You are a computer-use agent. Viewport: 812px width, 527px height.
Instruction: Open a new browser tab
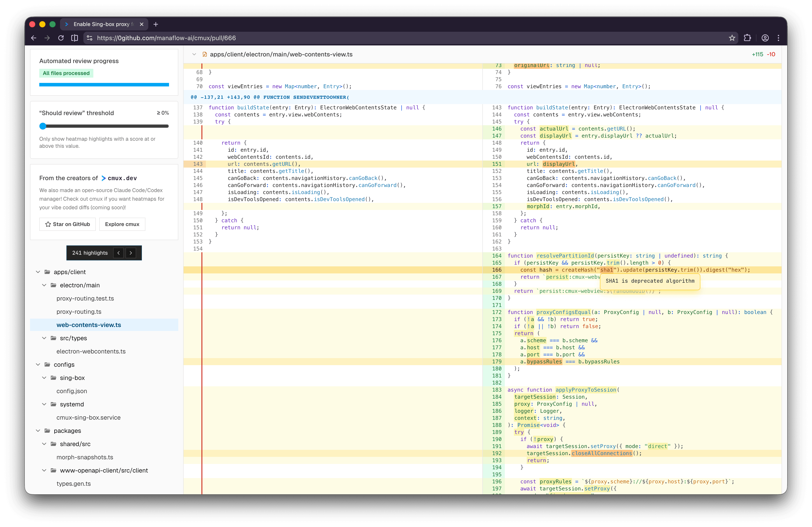point(156,24)
